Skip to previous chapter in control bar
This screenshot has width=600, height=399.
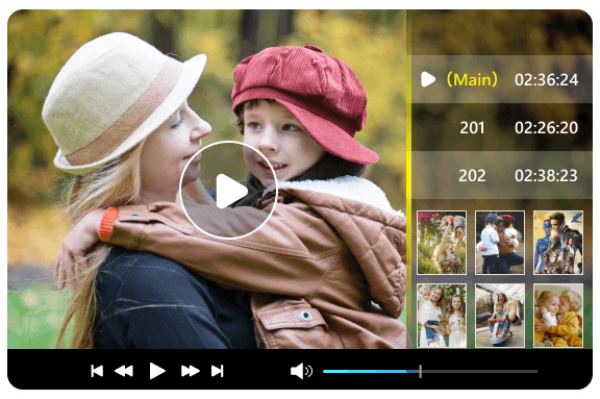pyautogui.click(x=97, y=371)
